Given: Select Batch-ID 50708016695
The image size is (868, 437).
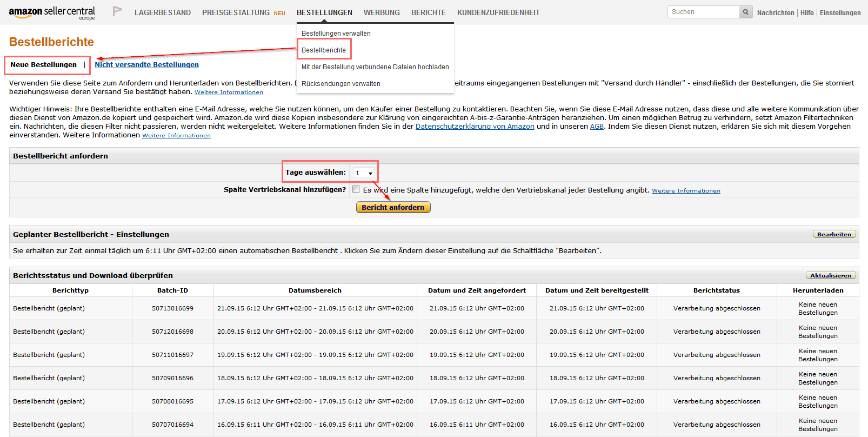Looking at the screenshot, I should 172,401.
